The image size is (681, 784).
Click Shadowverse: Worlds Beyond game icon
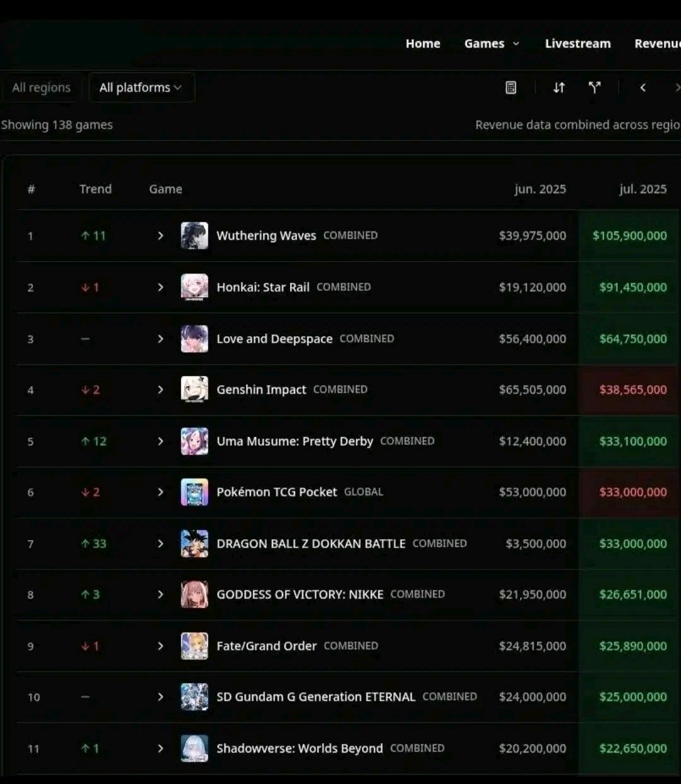194,749
